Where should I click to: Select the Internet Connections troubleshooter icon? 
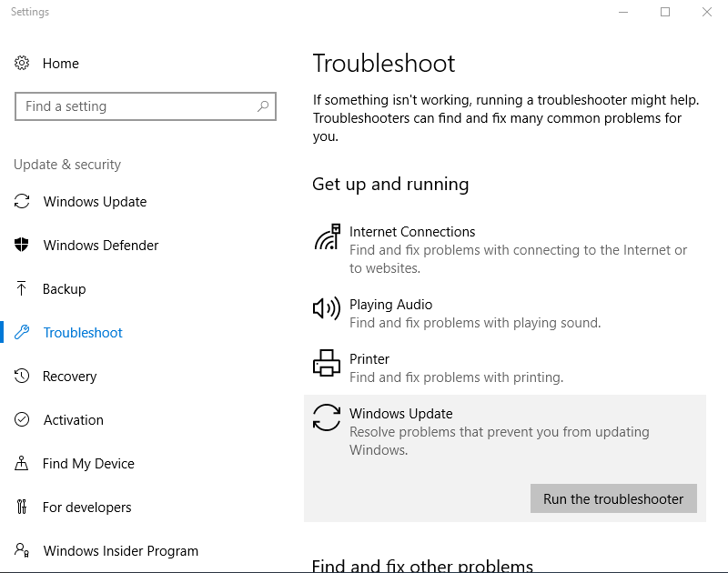326,236
